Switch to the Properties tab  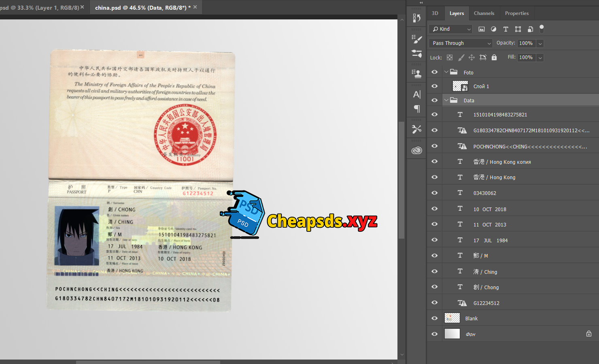point(516,13)
